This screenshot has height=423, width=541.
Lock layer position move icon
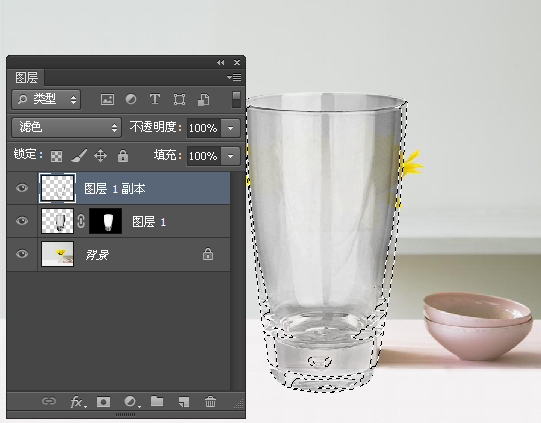point(100,156)
